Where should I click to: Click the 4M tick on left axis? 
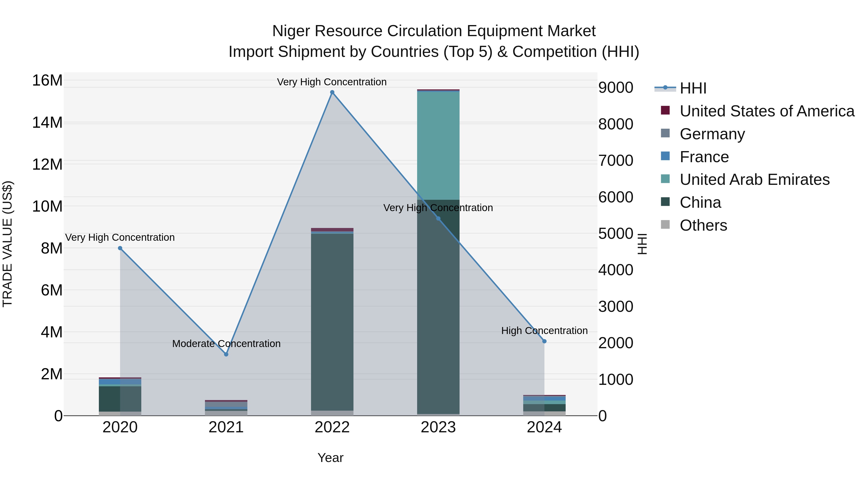click(52, 332)
